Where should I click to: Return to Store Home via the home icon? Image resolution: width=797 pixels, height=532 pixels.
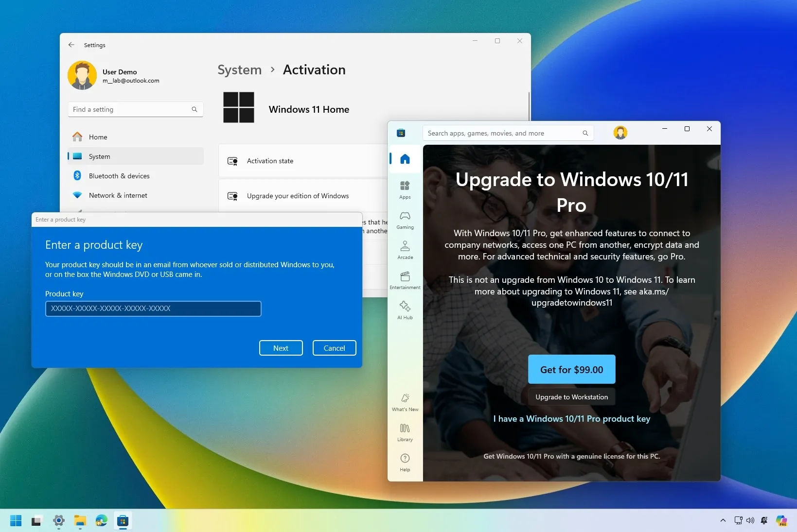[405, 159]
